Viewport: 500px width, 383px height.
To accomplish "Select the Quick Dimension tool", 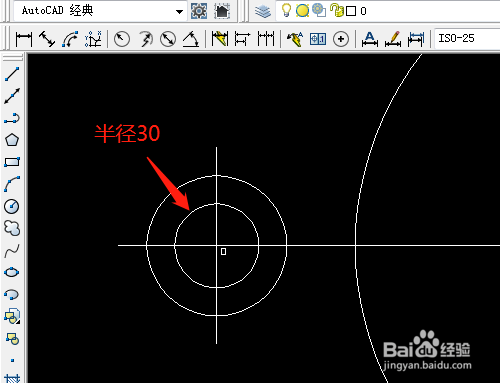I will 220,39.
